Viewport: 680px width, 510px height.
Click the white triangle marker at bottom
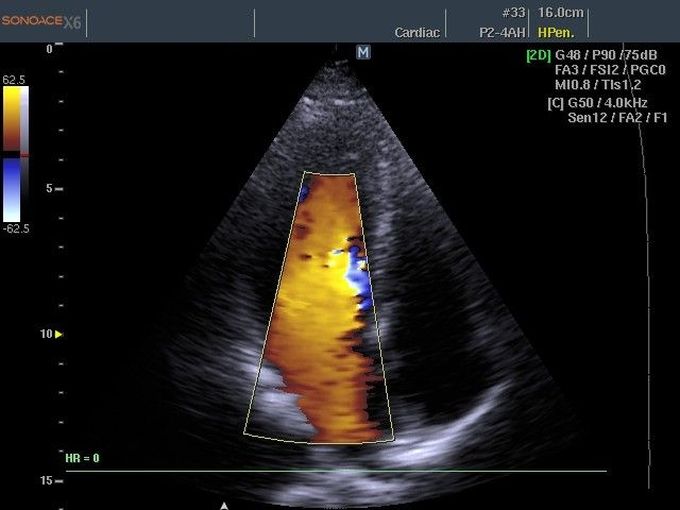(x=224, y=505)
